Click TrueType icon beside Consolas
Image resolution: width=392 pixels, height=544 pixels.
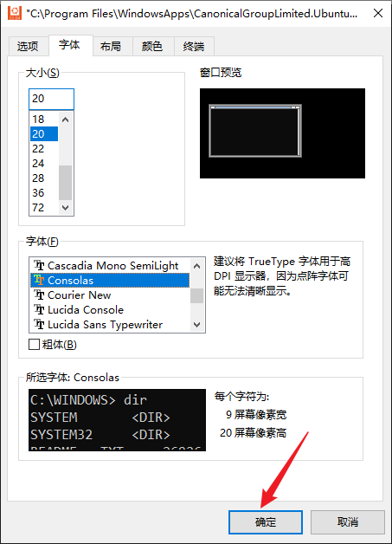click(39, 280)
